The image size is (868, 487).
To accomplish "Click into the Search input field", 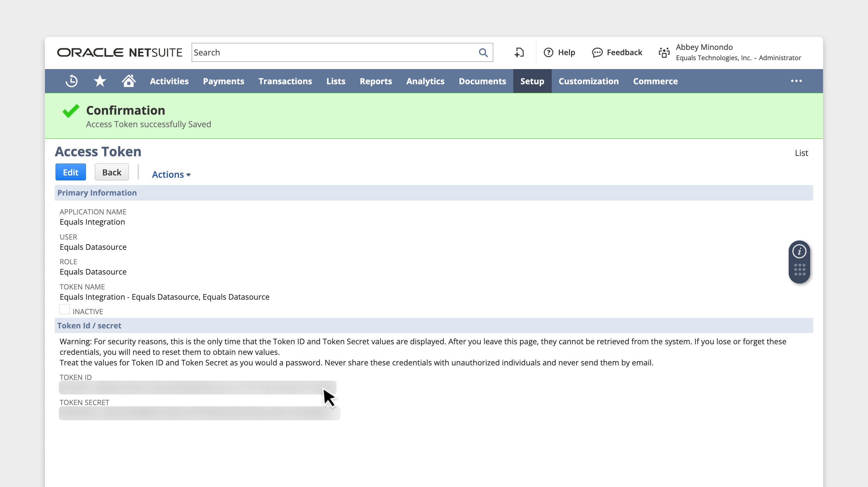I will [x=334, y=53].
